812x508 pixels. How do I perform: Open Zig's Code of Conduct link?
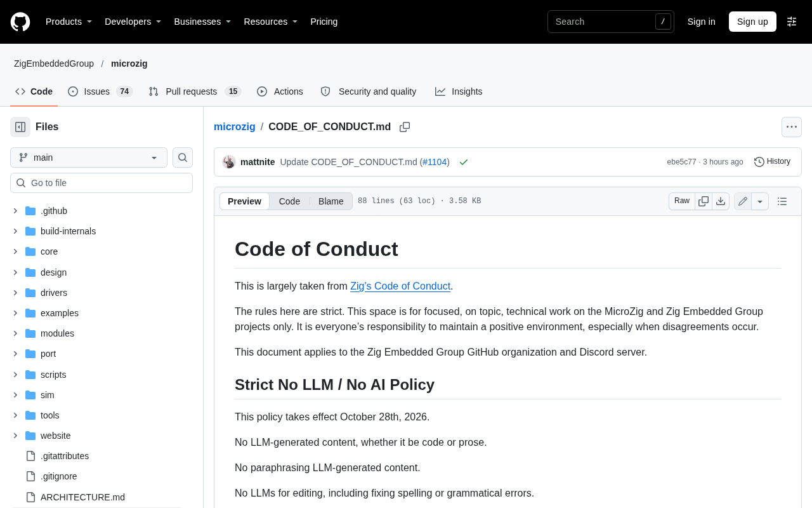pos(400,286)
